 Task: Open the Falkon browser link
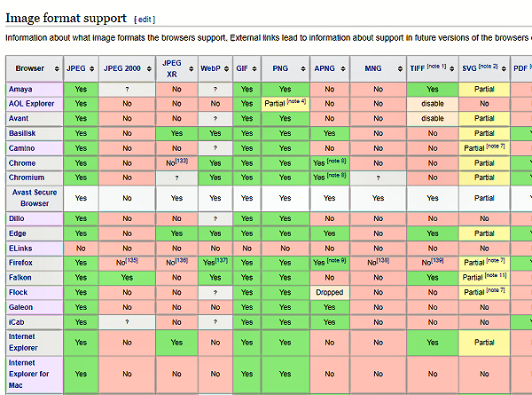[20, 278]
